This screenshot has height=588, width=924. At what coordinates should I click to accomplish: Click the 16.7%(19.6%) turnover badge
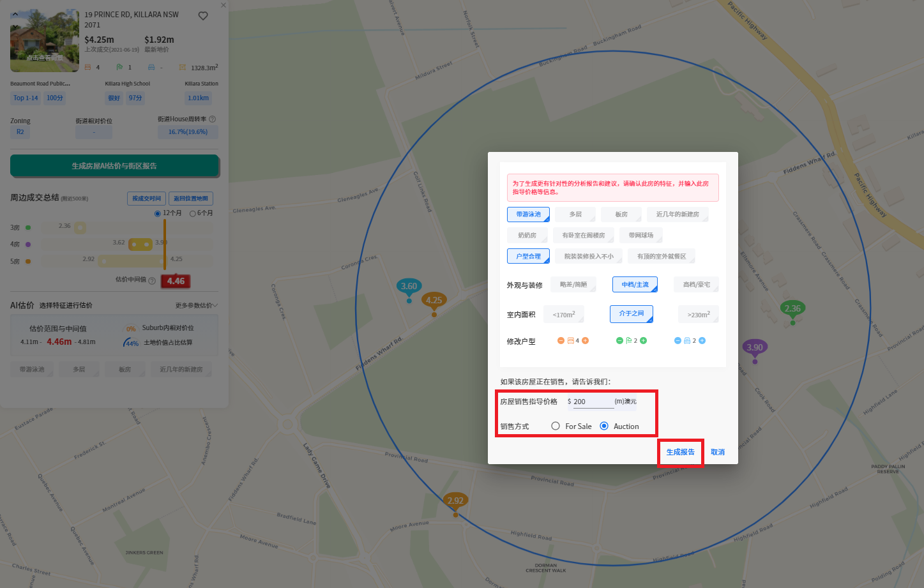pyautogui.click(x=188, y=132)
